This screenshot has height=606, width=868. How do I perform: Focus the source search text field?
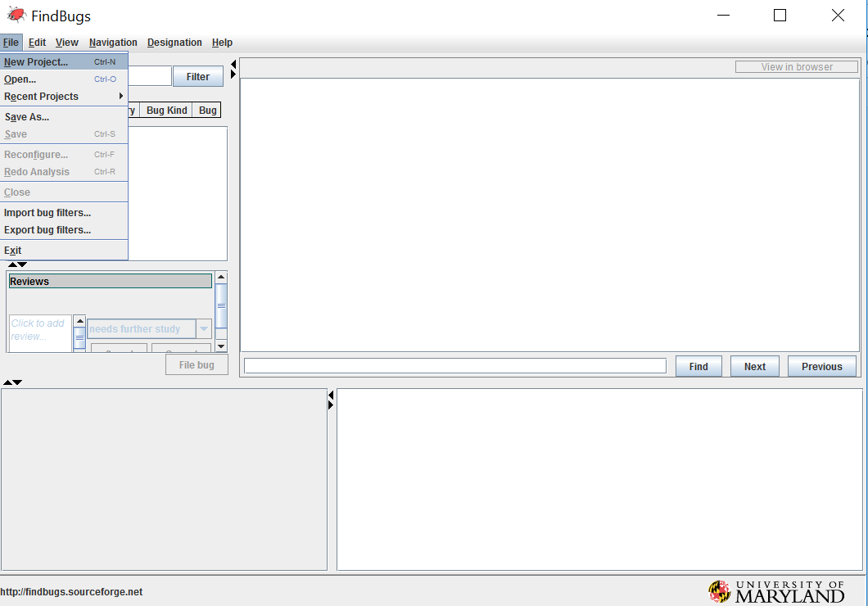click(455, 366)
